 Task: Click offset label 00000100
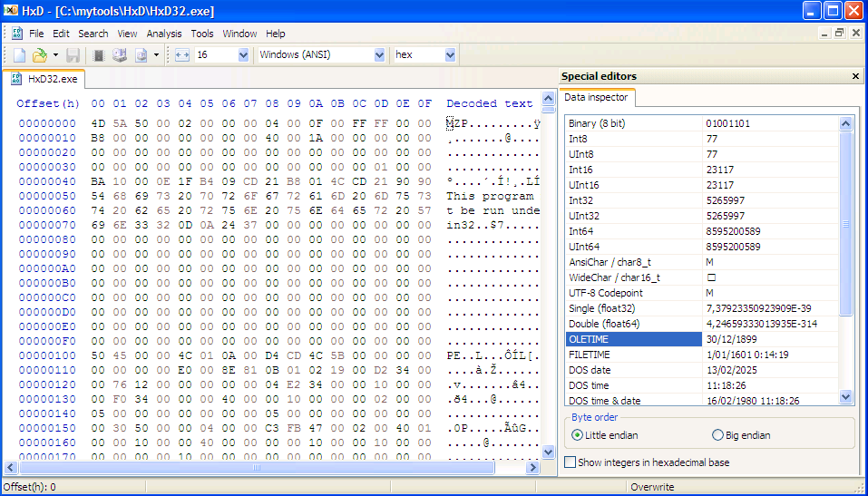(x=47, y=355)
